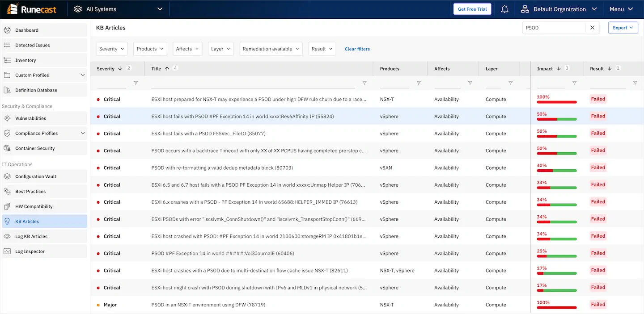Click the Container Security icon
The height and width of the screenshot is (314, 644).
[7, 148]
